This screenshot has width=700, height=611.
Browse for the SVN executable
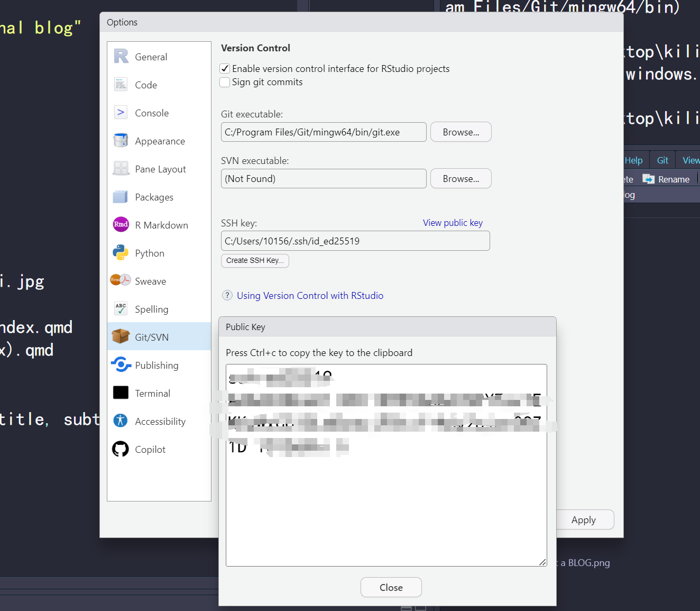tap(460, 178)
